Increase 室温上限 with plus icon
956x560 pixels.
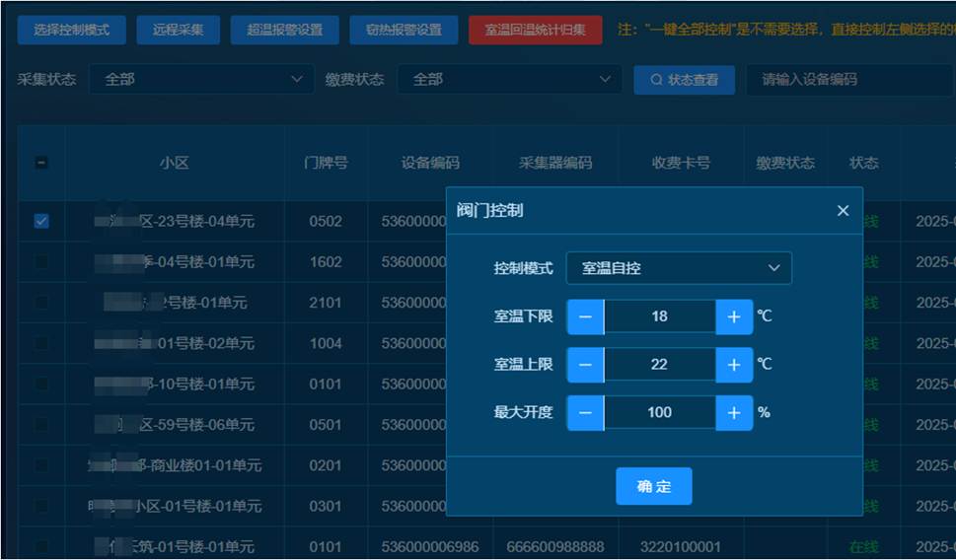click(733, 365)
